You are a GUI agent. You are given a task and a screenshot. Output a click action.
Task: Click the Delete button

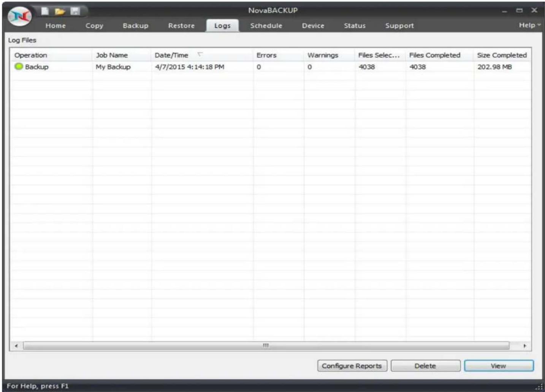click(425, 366)
